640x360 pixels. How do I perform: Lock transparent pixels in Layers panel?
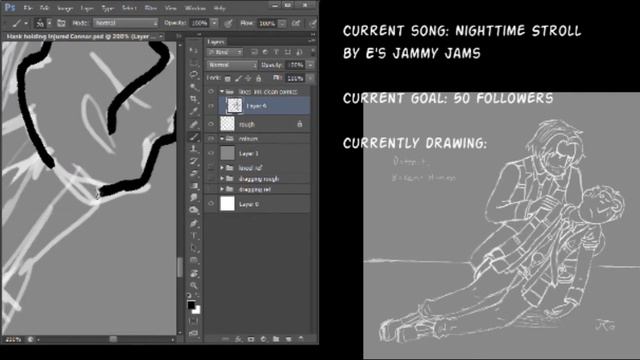(x=227, y=78)
